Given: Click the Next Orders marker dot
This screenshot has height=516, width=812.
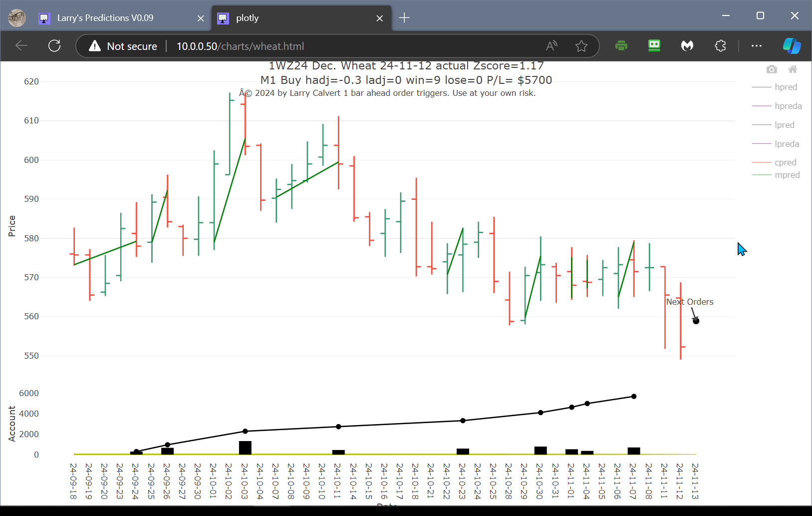Looking at the screenshot, I should 696,321.
